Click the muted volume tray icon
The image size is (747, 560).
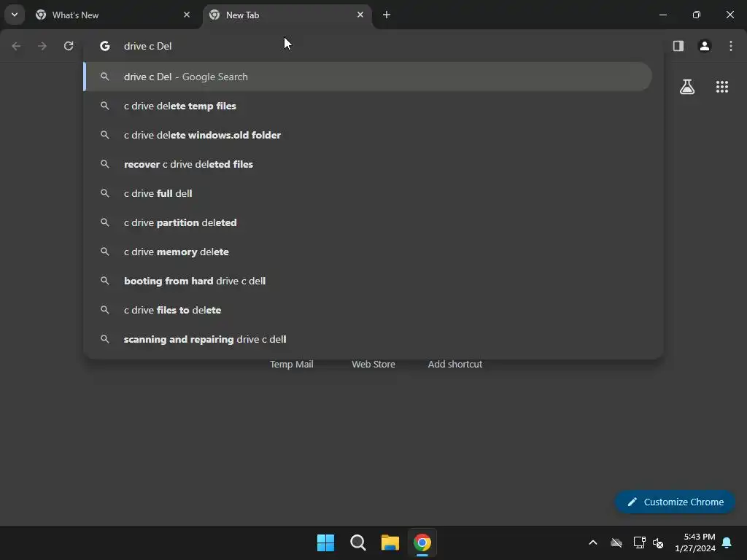[659, 542]
